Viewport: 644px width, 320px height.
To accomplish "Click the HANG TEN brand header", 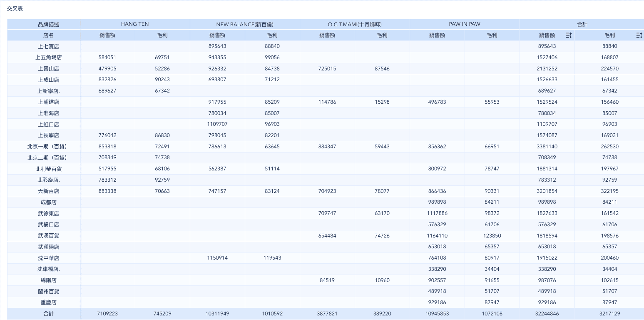I will [135, 24].
